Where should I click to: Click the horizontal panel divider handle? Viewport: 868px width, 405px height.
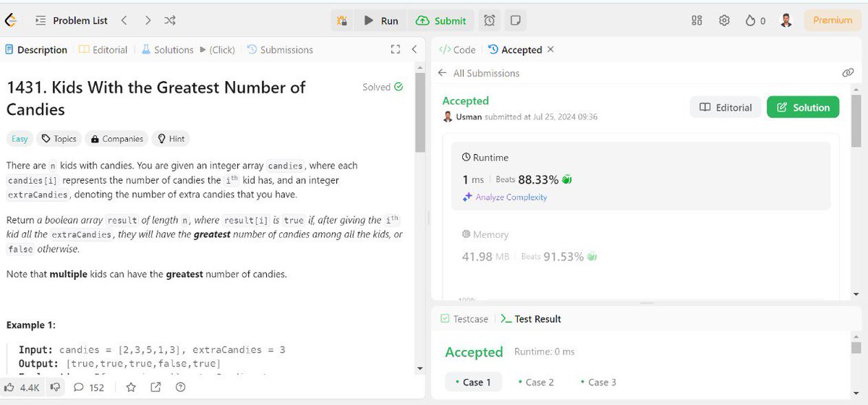(x=646, y=303)
